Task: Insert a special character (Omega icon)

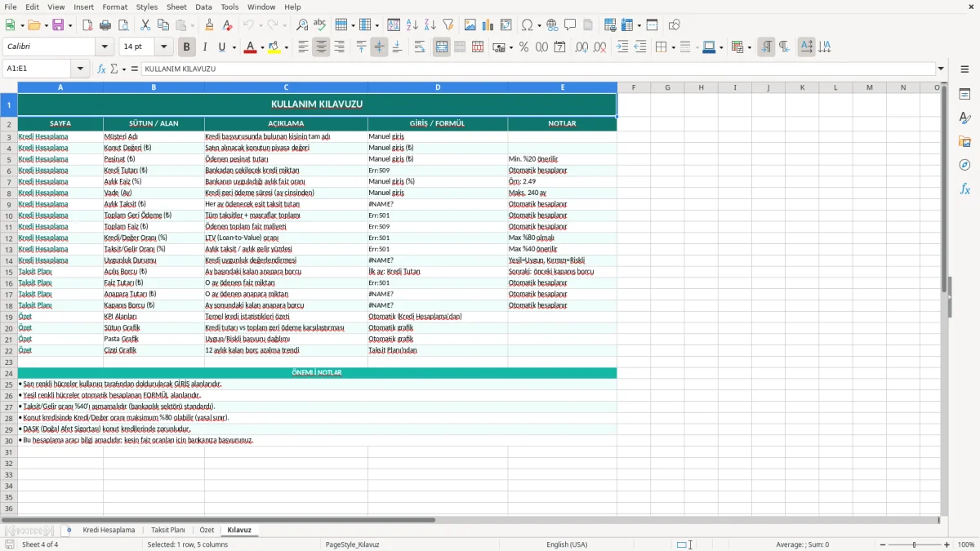Action: click(527, 25)
